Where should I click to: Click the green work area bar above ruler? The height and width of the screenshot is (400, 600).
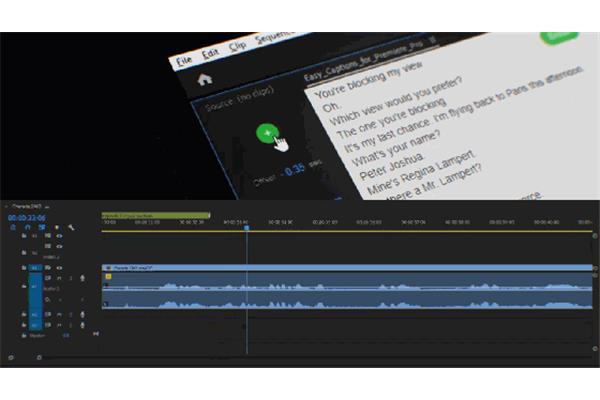[156, 216]
